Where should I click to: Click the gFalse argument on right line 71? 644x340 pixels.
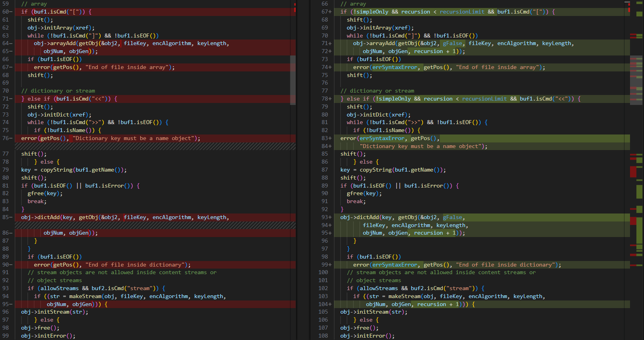[x=452, y=43]
